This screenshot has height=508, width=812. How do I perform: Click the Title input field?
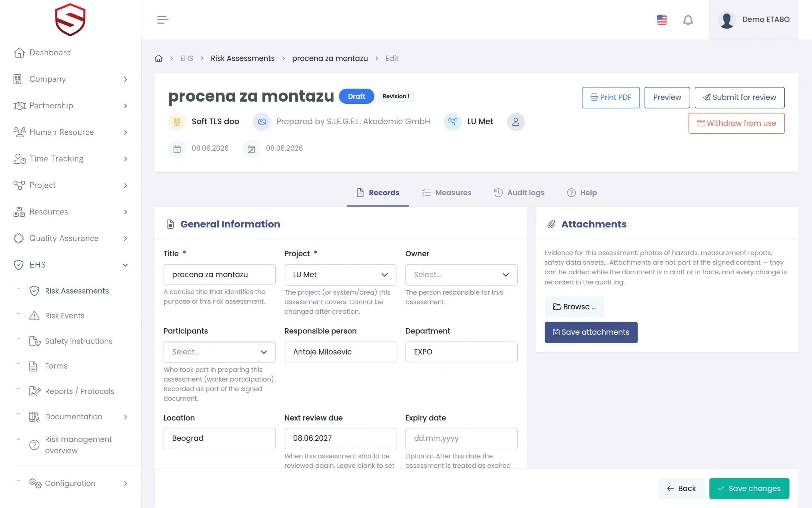click(219, 275)
